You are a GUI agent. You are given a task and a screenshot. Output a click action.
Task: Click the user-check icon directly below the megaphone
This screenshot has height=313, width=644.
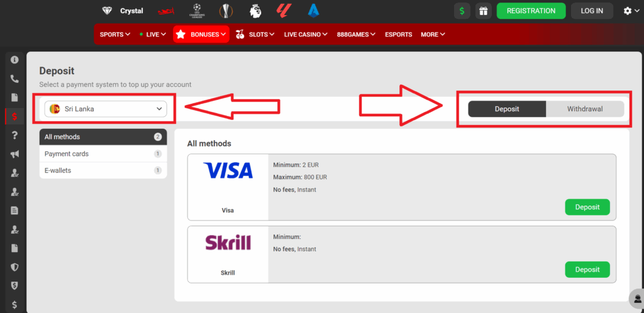click(x=15, y=173)
